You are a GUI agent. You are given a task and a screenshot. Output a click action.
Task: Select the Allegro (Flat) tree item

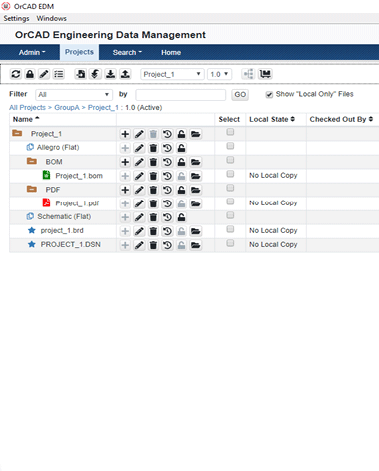point(58,147)
